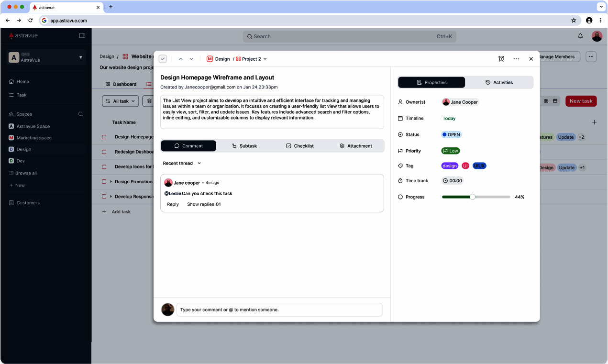Add a column with the plus icon
The width and height of the screenshot is (608, 364).
point(594,122)
